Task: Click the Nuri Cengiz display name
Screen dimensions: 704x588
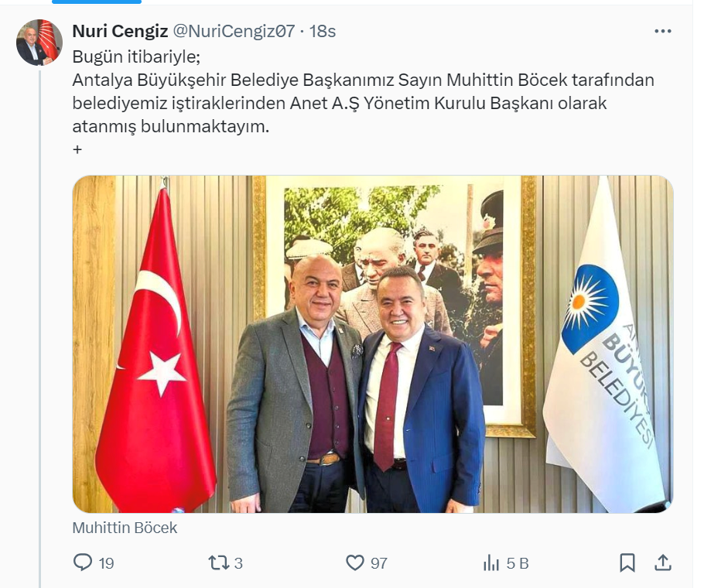Action: 121,32
